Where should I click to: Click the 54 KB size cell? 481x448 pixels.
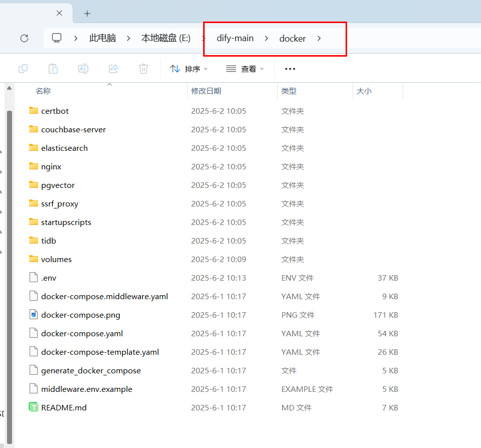388,333
